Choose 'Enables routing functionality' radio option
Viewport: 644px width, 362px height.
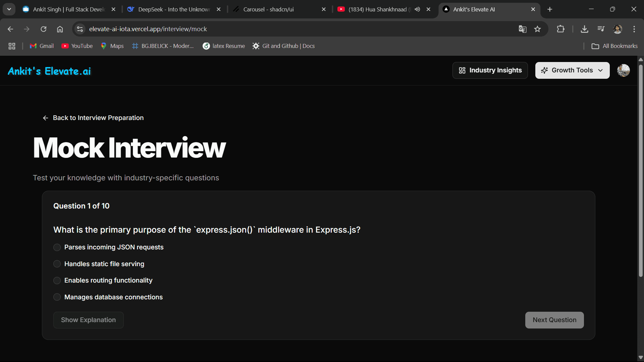(57, 281)
